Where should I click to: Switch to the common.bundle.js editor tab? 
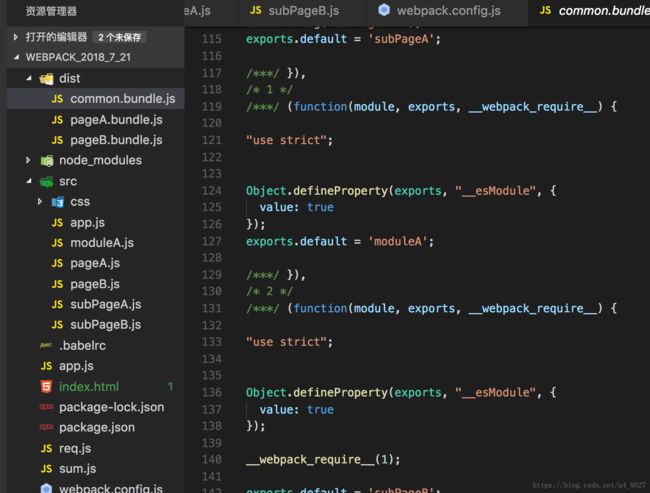(x=589, y=11)
